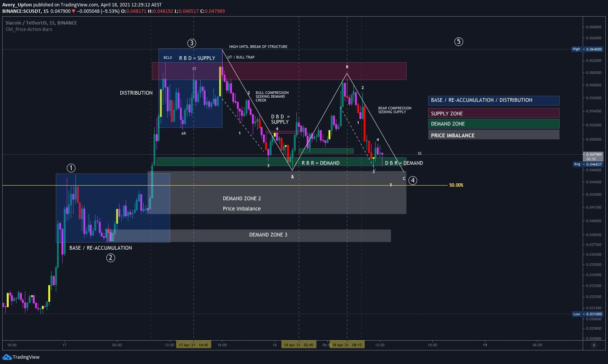
Task: Toggle the auto-scale 'A' button on the price axis
Action: (594, 345)
